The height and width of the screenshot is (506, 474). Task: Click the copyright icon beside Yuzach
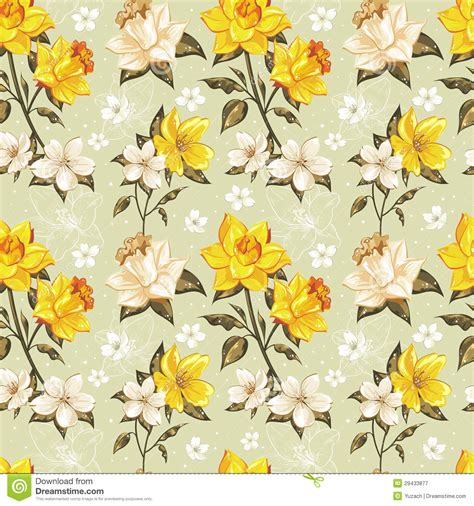click(x=397, y=496)
